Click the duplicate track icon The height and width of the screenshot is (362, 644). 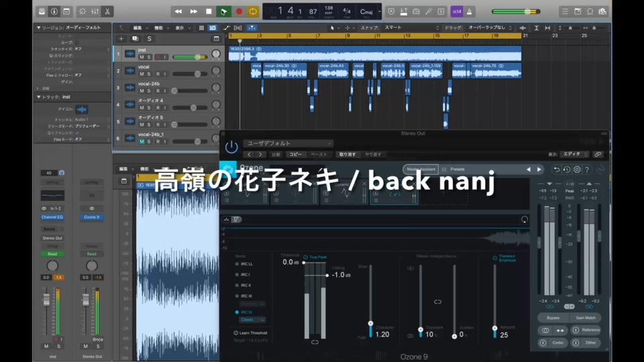[x=135, y=39]
